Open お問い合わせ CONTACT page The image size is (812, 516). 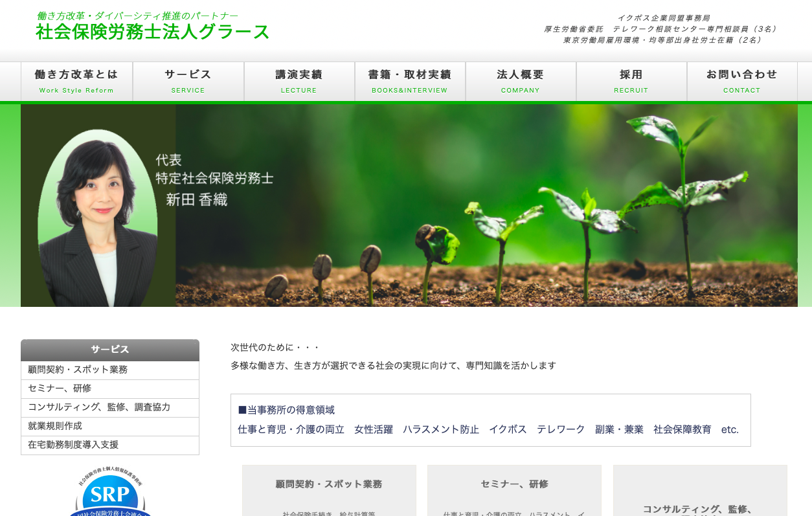coord(742,82)
